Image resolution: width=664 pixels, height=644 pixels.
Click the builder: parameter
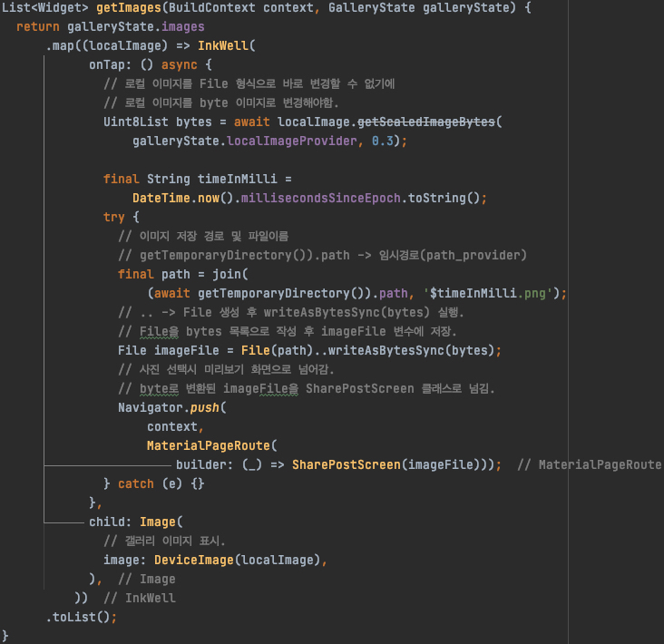[x=204, y=465]
